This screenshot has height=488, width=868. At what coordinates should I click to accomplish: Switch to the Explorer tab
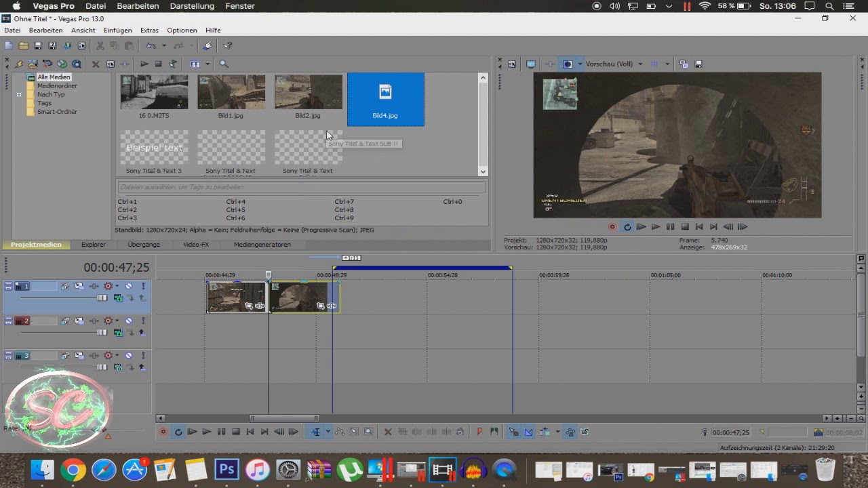pyautogui.click(x=94, y=245)
